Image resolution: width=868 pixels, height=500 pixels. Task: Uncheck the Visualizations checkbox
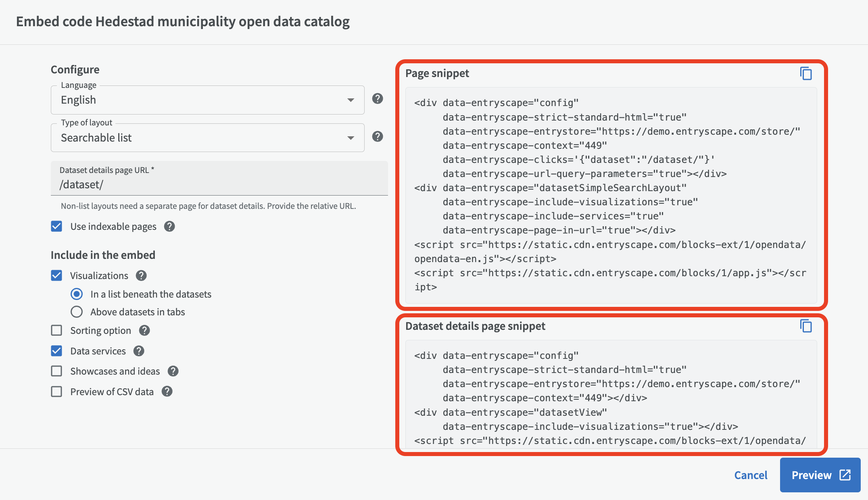(56, 276)
